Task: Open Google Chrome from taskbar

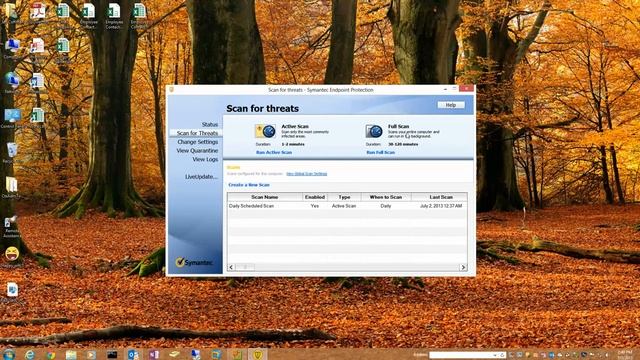Action: tap(51, 354)
